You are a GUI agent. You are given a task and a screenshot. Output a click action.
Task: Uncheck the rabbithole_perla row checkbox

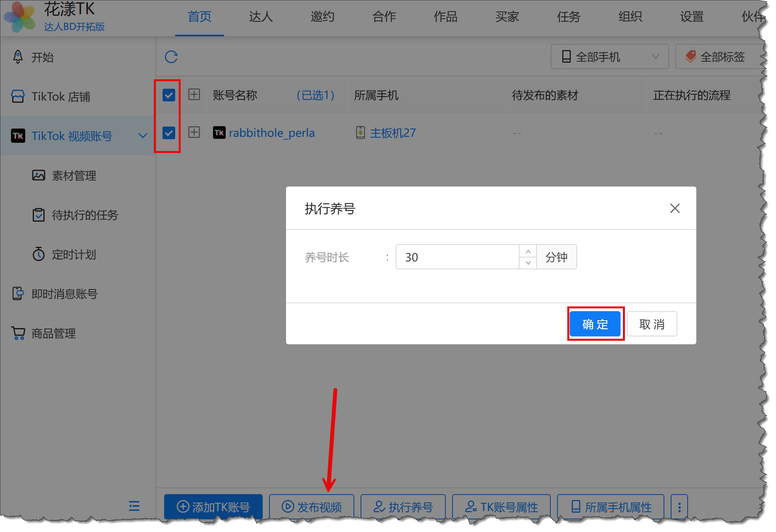(x=169, y=133)
